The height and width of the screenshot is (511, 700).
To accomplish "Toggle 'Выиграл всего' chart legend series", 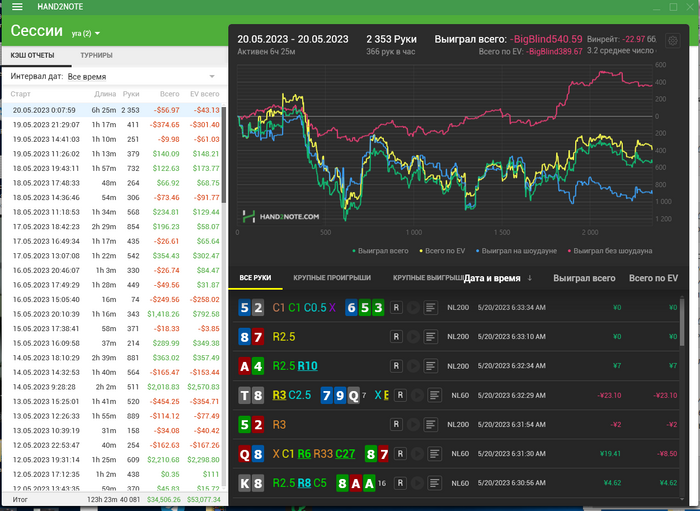I will pos(380,251).
